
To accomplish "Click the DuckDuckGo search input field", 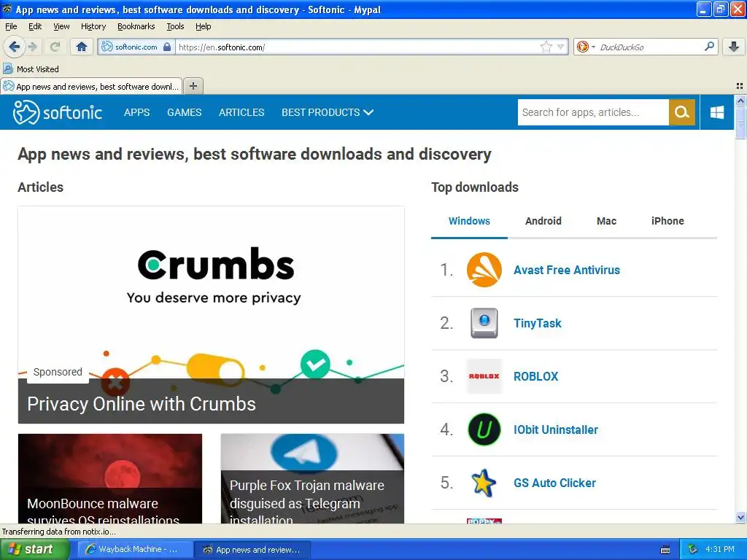I will (x=650, y=47).
